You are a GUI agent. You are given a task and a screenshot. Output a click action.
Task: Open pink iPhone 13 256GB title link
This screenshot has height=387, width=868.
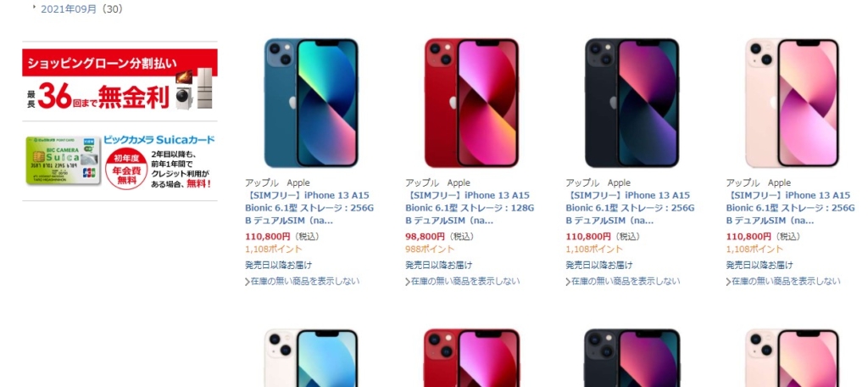point(791,208)
